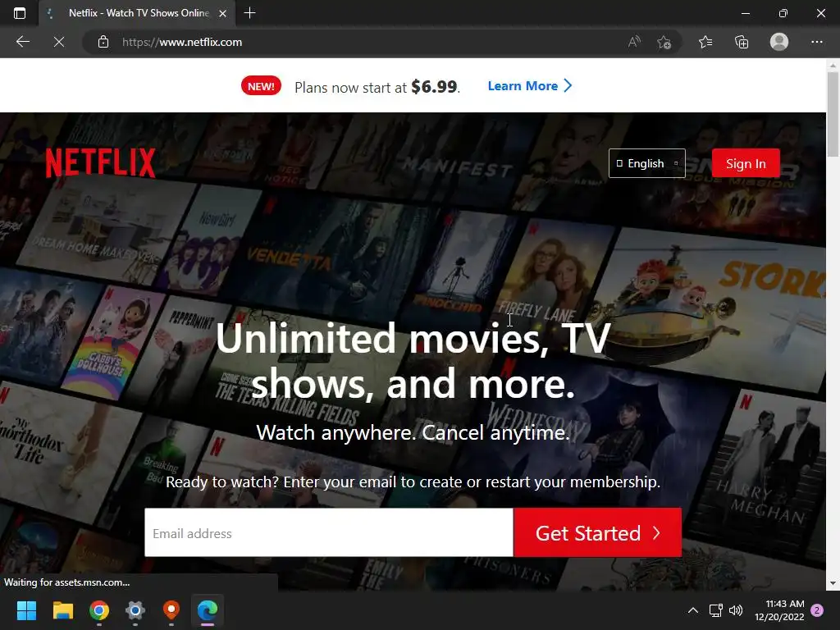The image size is (840, 630).
Task: Restore down the Edge window
Action: click(783, 13)
